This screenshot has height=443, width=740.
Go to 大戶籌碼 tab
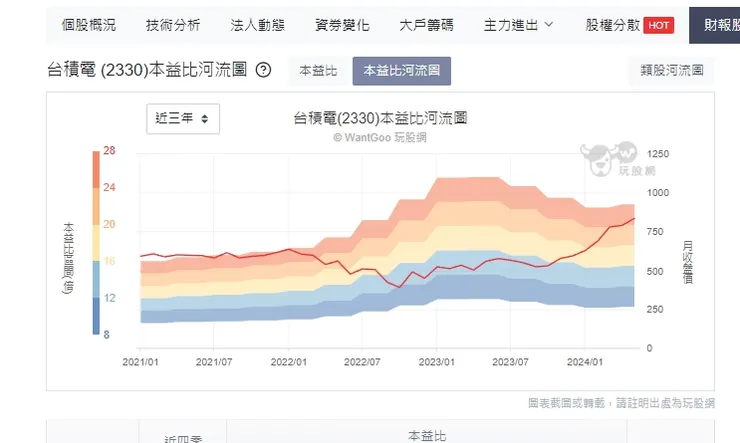point(427,25)
